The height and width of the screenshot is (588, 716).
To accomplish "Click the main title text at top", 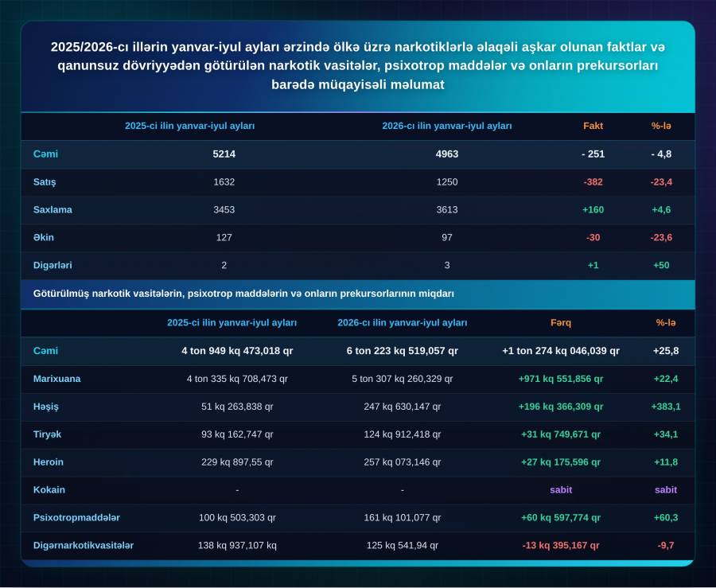I will pyautogui.click(x=357, y=66).
